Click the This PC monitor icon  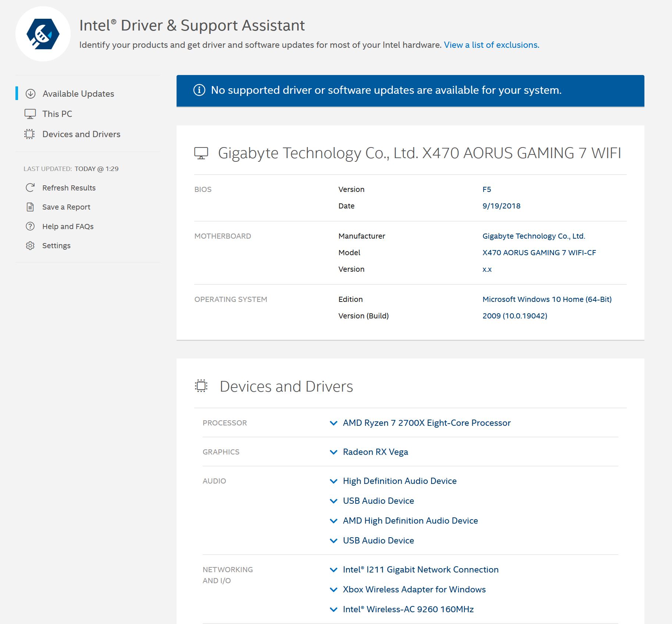click(30, 114)
